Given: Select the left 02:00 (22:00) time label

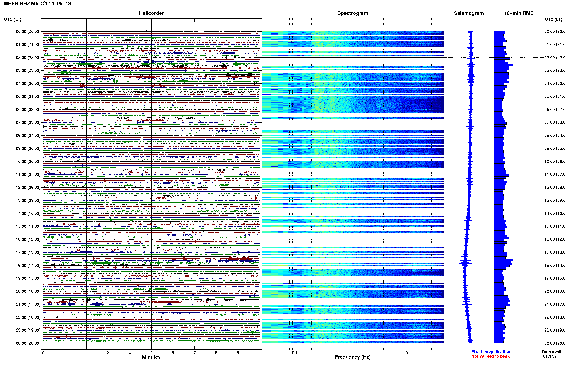Looking at the screenshot, I should [x=28, y=58].
